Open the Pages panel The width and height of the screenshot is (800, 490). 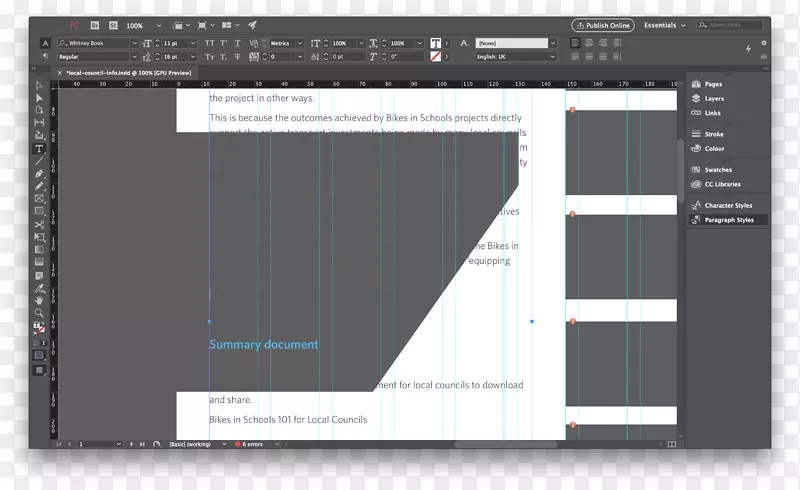coord(712,85)
